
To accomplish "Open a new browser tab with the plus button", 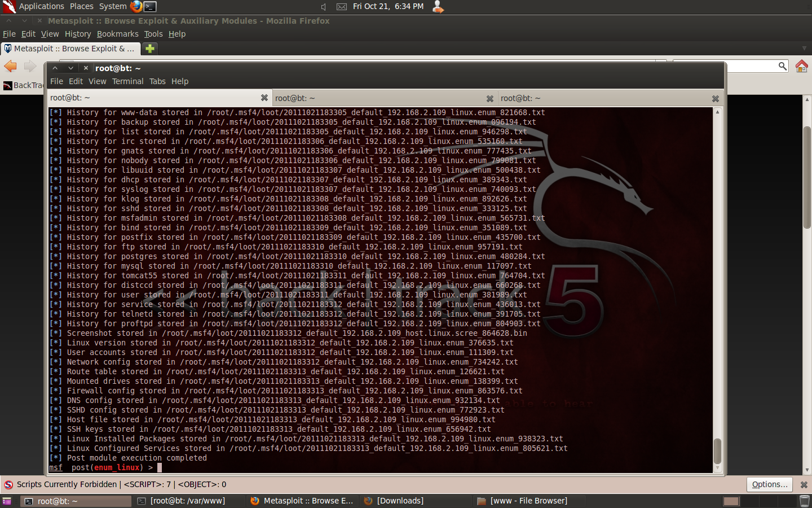I will (149, 49).
